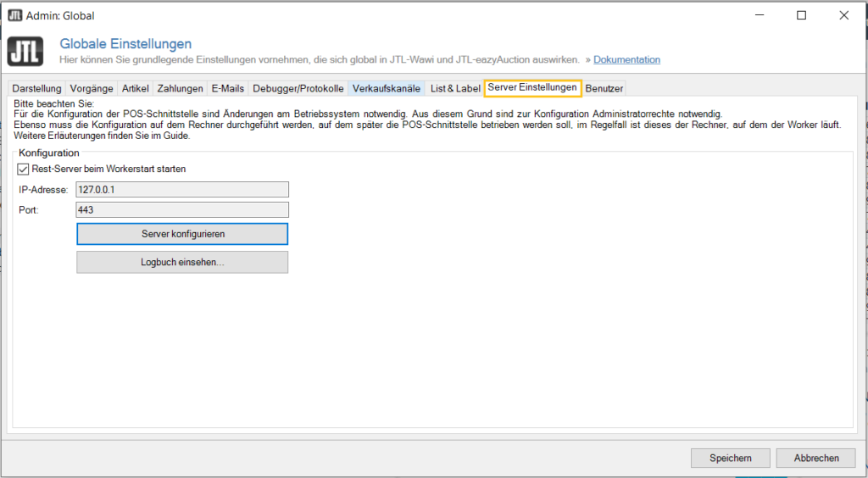Screen dimensions: 868x478
Task: Click the Port input field
Action: [x=182, y=209]
